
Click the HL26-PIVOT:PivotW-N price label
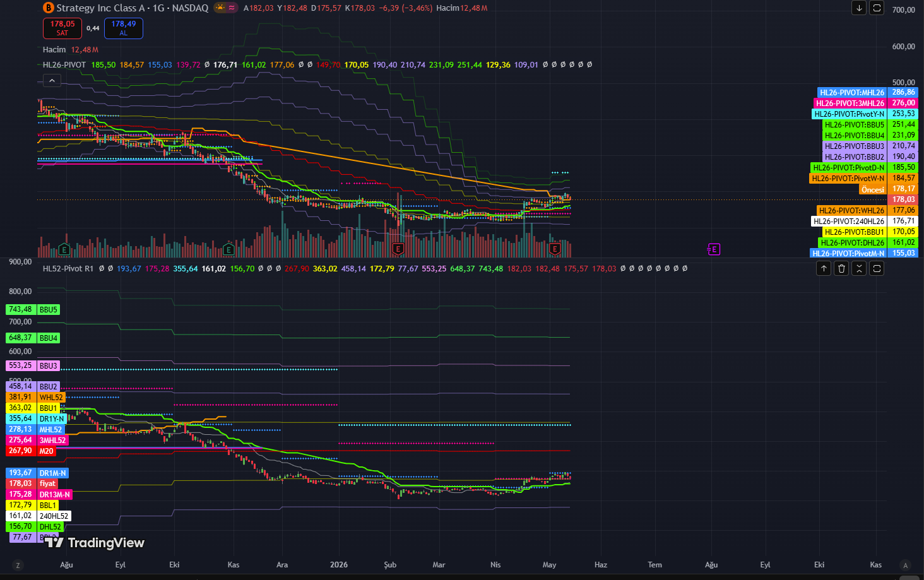[863, 179]
